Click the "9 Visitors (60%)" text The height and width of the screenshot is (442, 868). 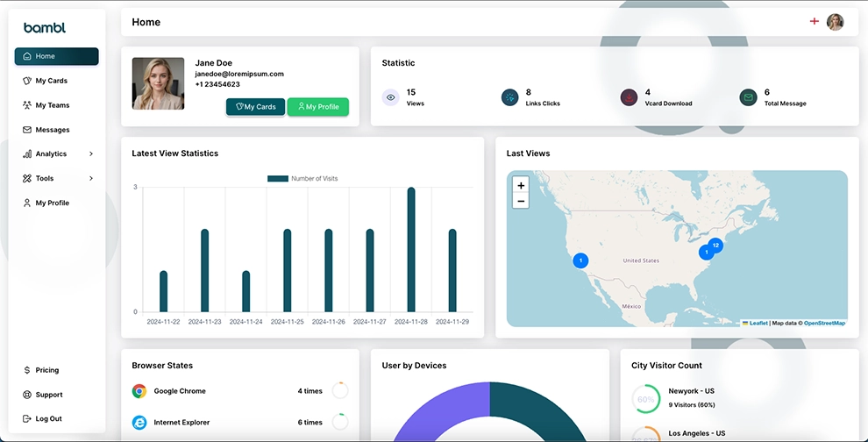(x=692, y=405)
